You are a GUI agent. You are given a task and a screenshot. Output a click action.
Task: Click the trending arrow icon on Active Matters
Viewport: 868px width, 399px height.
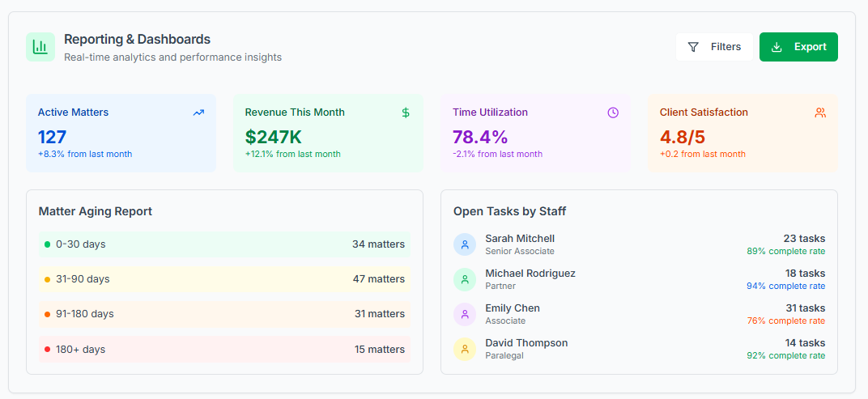(198, 112)
